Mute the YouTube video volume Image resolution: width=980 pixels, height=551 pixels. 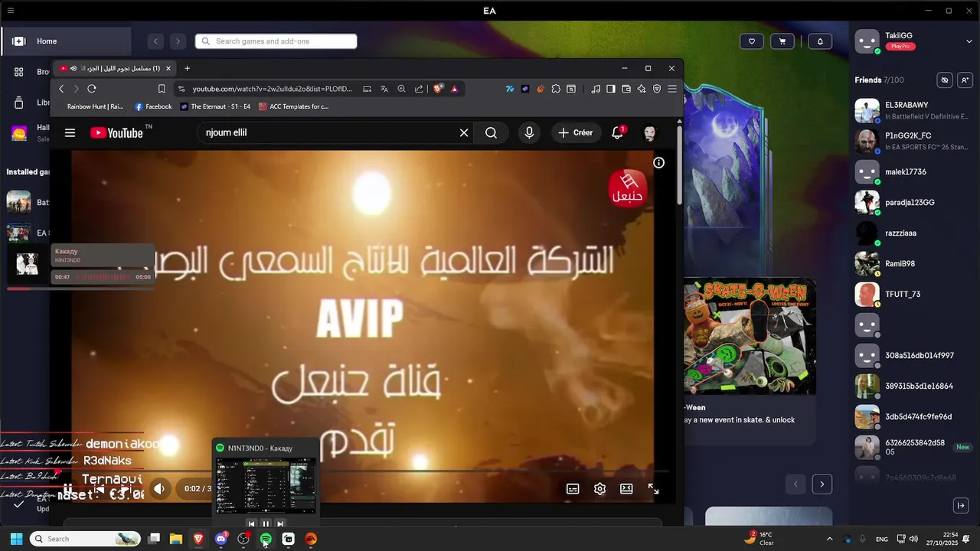coord(159,488)
